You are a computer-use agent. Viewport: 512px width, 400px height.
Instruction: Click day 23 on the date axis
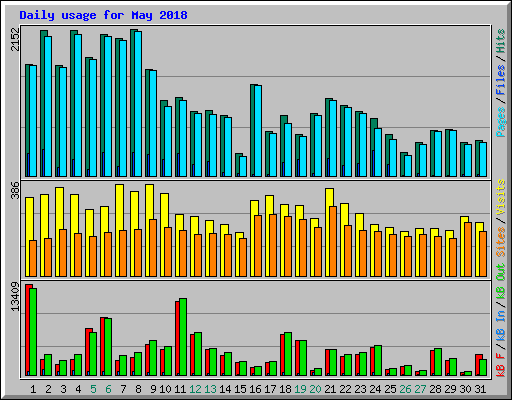360,389
